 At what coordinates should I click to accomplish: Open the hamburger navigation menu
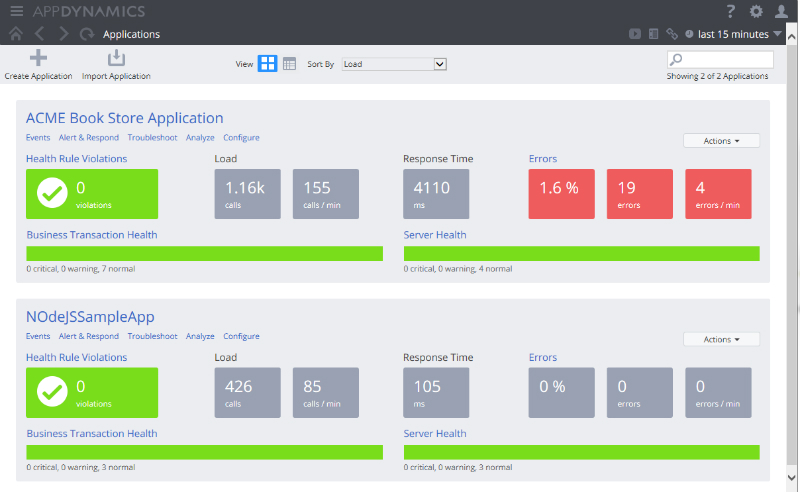point(16,11)
